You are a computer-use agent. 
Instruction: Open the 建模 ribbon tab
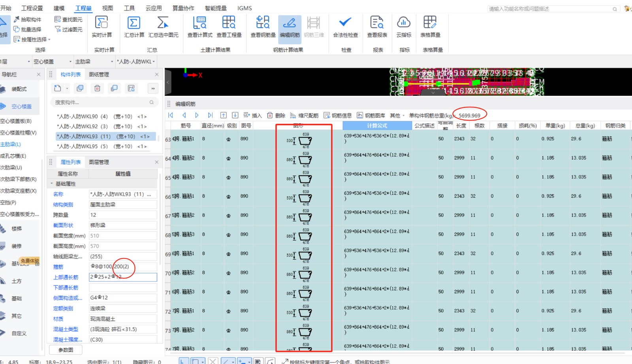[x=59, y=8]
